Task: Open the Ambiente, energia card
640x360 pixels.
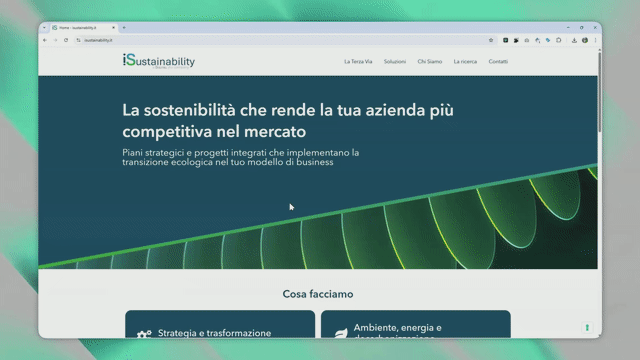Action: [416, 324]
